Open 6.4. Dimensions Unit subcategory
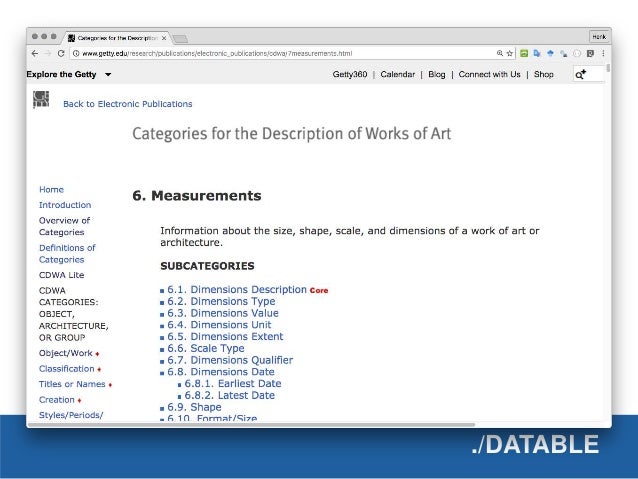638x479 pixels. point(219,325)
